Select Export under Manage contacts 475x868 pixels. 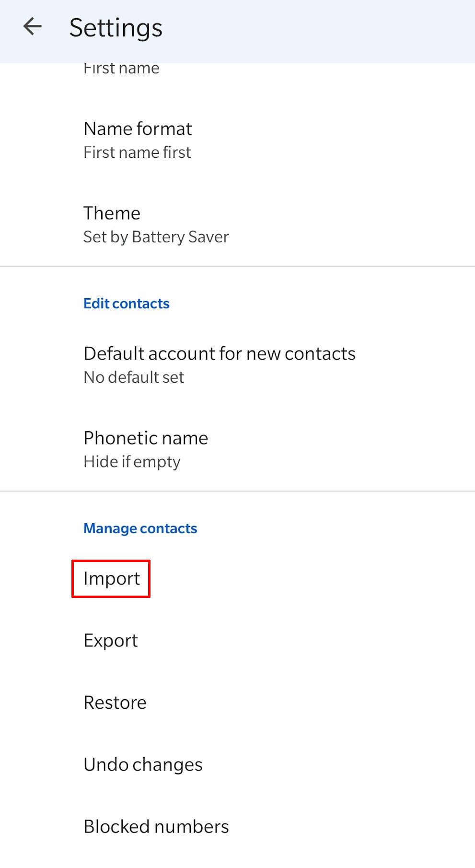111,641
